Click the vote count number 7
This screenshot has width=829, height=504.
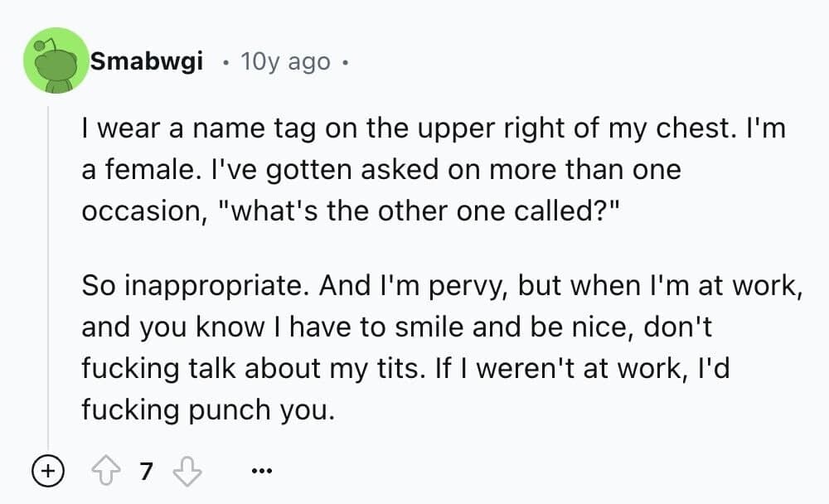click(147, 472)
